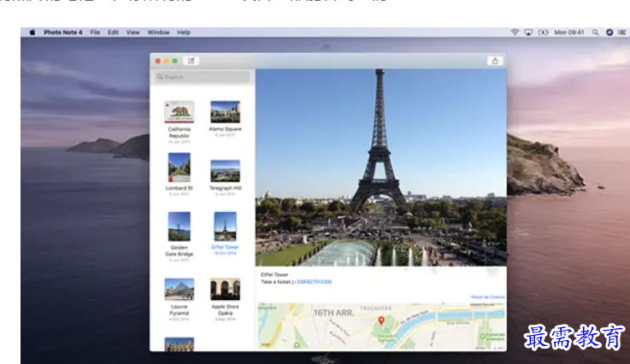Open the Window menu
Viewport: 630px width, 364px height.
click(x=158, y=32)
